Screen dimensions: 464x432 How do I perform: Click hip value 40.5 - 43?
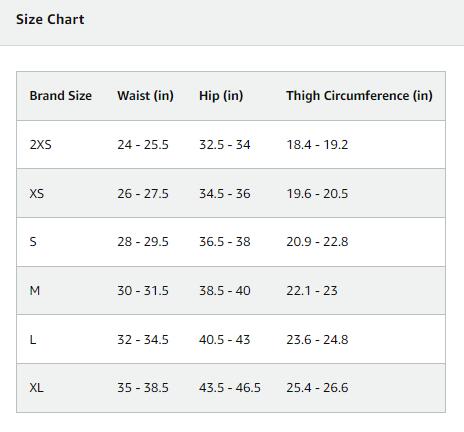pos(225,340)
